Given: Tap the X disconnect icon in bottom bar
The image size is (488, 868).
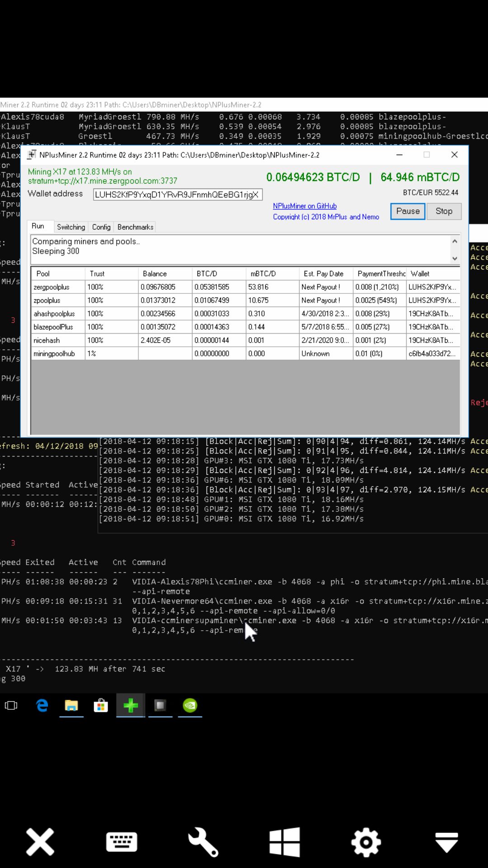Looking at the screenshot, I should [40, 842].
